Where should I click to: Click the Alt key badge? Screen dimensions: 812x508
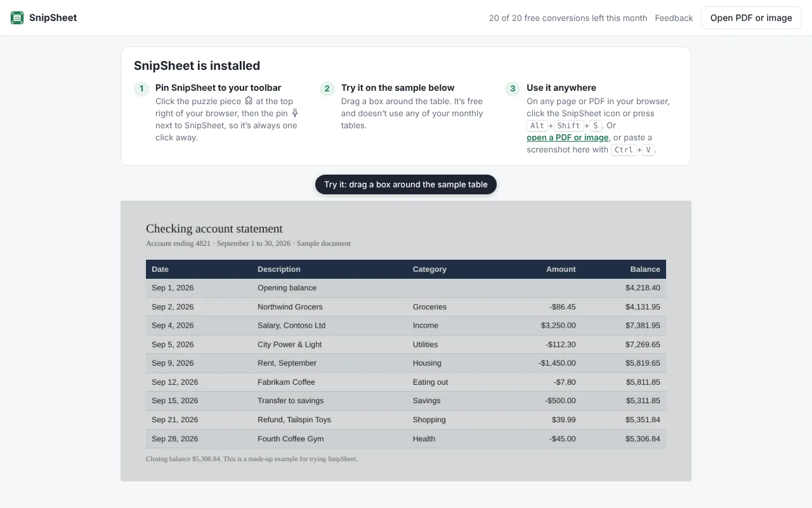point(537,126)
